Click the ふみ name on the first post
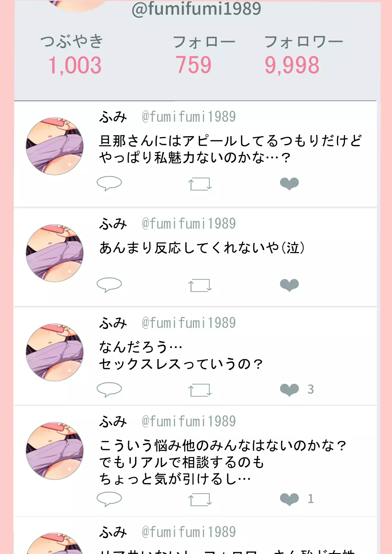The width and height of the screenshot is (392, 554). click(113, 117)
